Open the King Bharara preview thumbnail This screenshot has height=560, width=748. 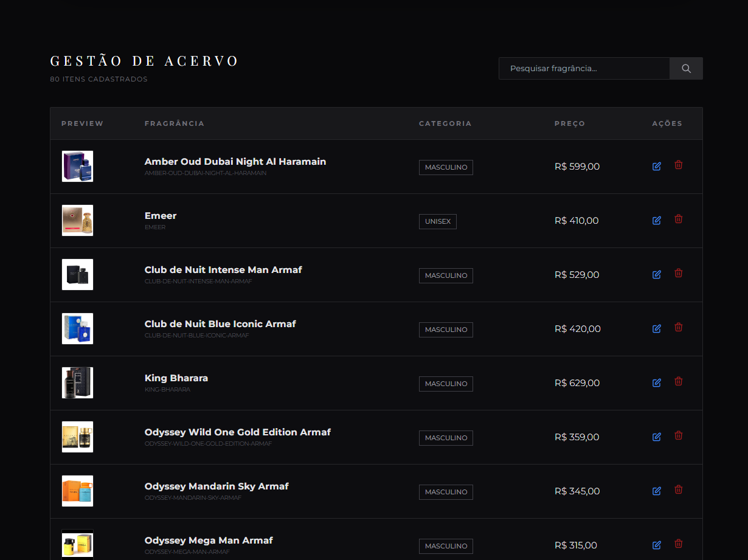tap(77, 382)
